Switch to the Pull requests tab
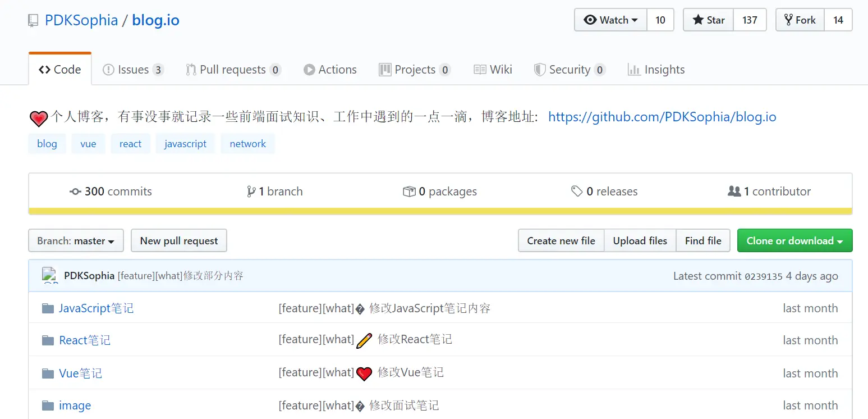This screenshot has height=419, width=868. click(x=233, y=70)
